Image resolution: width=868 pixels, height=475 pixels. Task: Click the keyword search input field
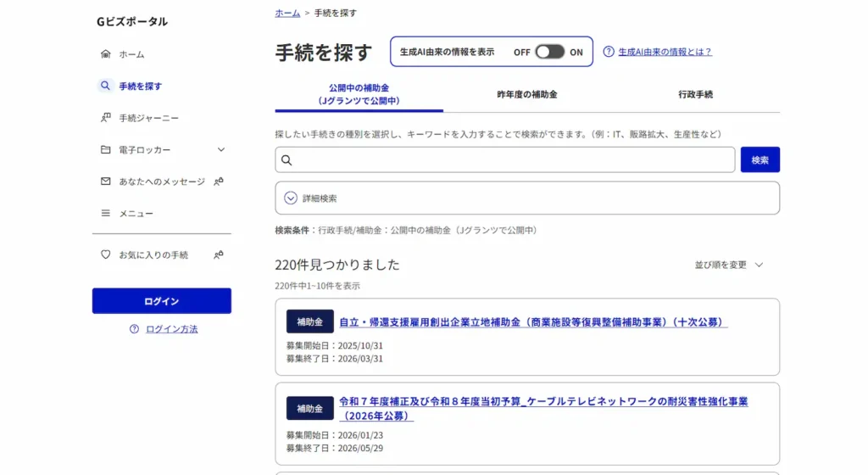pos(509,160)
